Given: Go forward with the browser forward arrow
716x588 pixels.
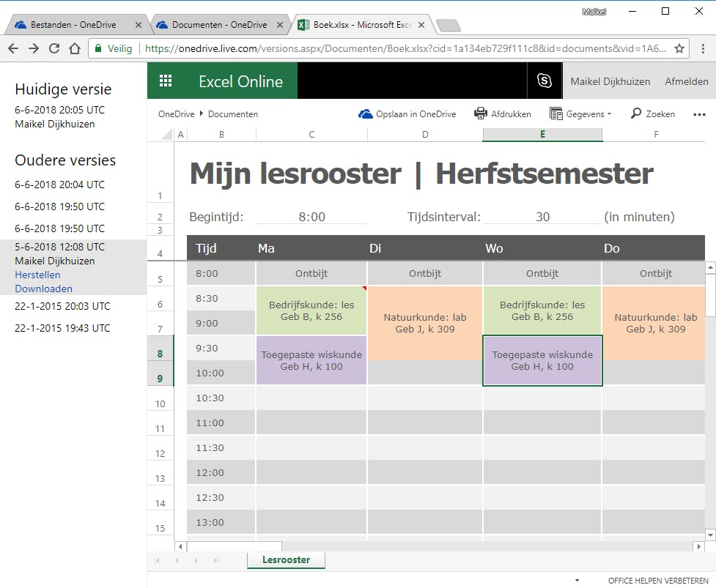Looking at the screenshot, I should coord(34,48).
